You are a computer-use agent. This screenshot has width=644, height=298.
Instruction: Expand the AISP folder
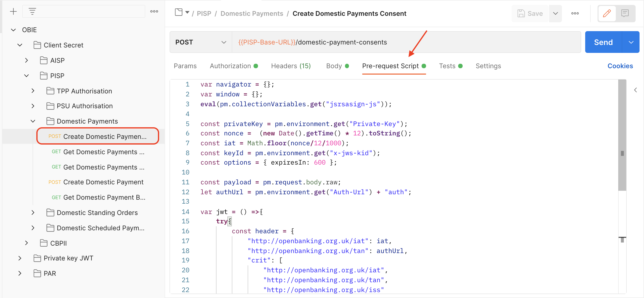click(x=27, y=60)
